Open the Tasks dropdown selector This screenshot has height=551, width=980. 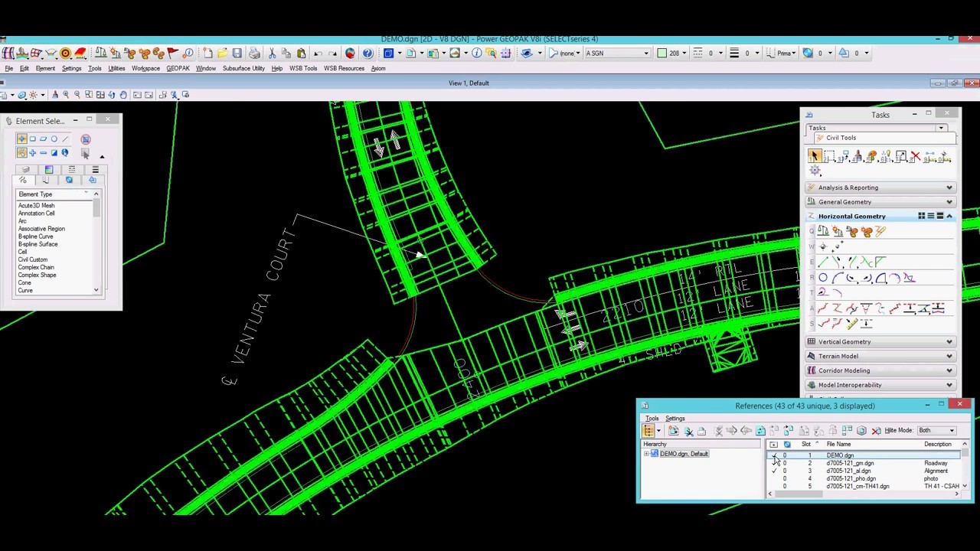coord(941,129)
